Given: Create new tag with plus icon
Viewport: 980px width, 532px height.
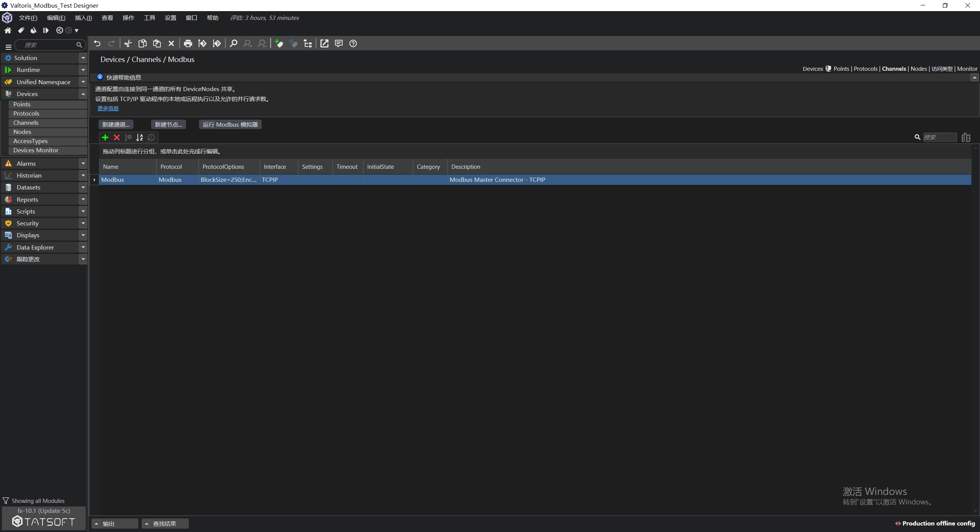Looking at the screenshot, I should [279, 44].
